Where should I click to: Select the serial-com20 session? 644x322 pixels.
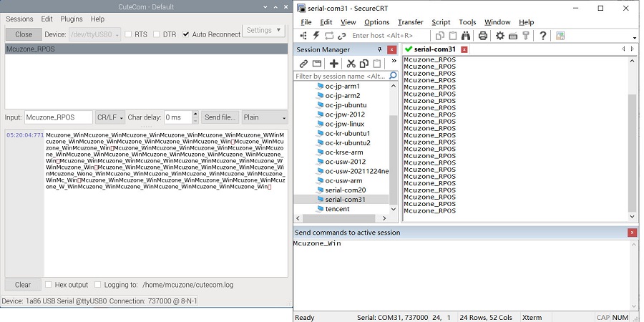click(346, 190)
